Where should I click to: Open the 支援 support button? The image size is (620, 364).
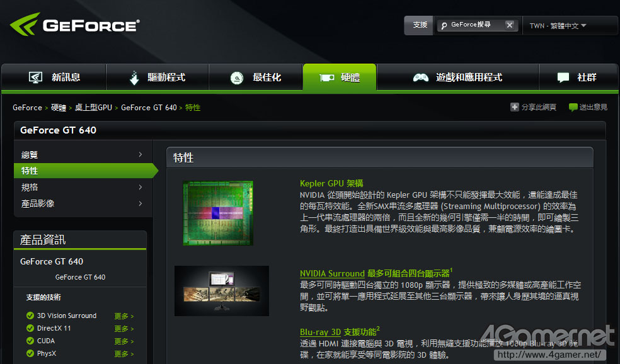point(419,25)
